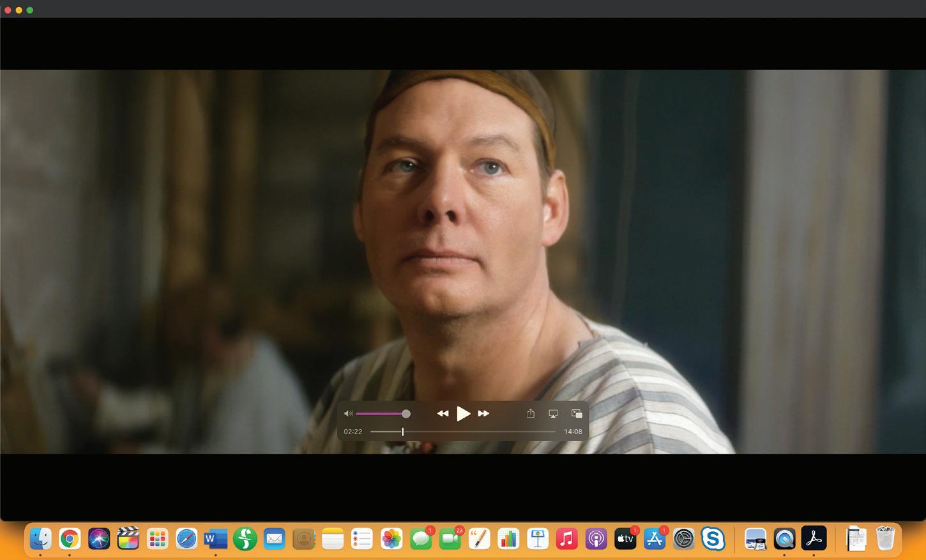Open the Trash from the dock
926x560 pixels.
tap(885, 540)
